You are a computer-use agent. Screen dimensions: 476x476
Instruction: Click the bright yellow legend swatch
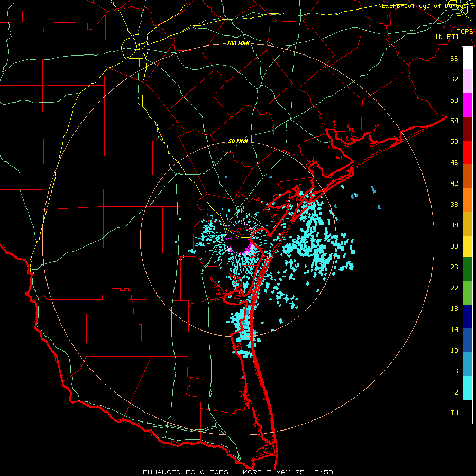tap(467, 246)
